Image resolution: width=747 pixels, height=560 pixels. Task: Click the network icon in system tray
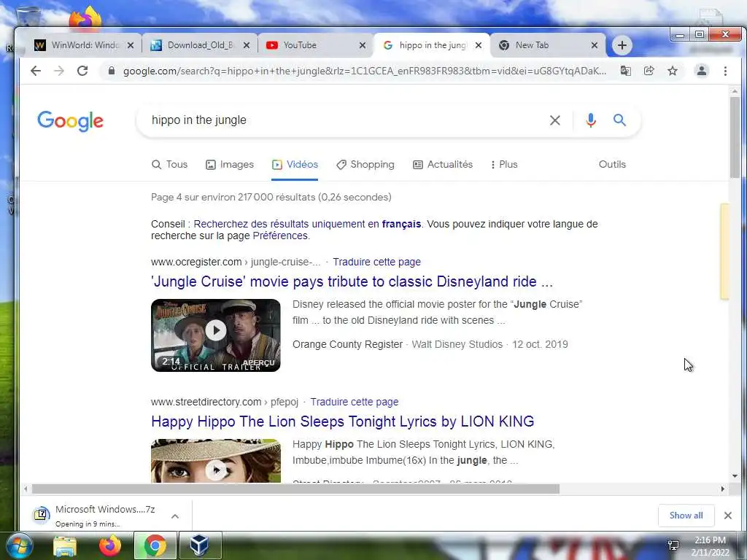(673, 545)
